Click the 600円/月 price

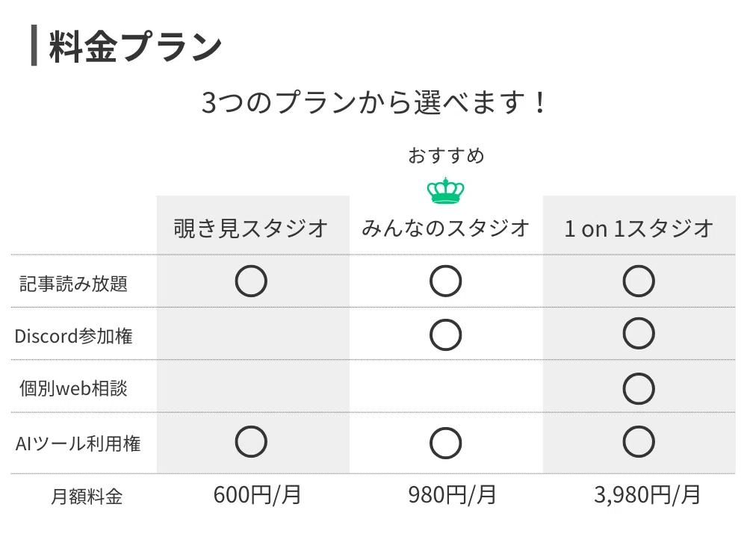click(257, 495)
